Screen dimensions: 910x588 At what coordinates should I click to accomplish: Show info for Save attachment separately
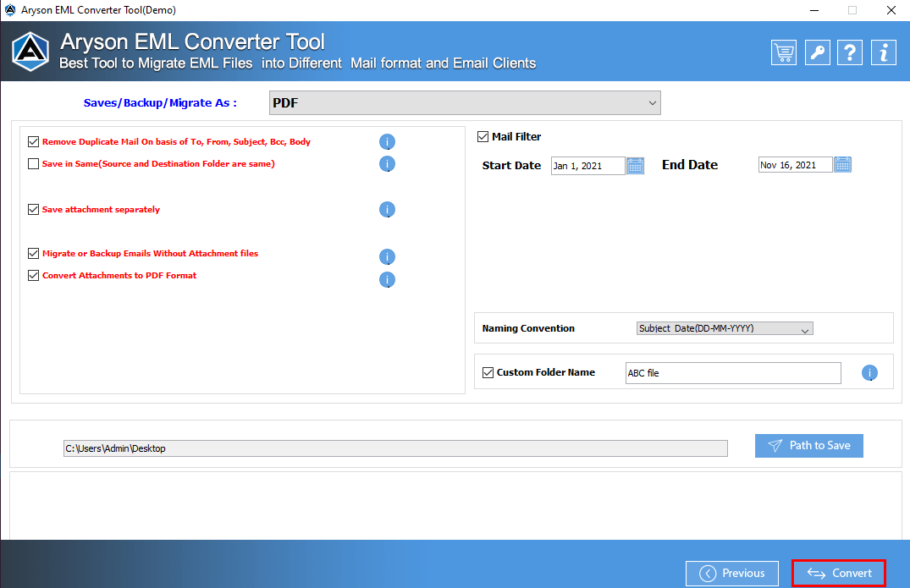tap(387, 209)
